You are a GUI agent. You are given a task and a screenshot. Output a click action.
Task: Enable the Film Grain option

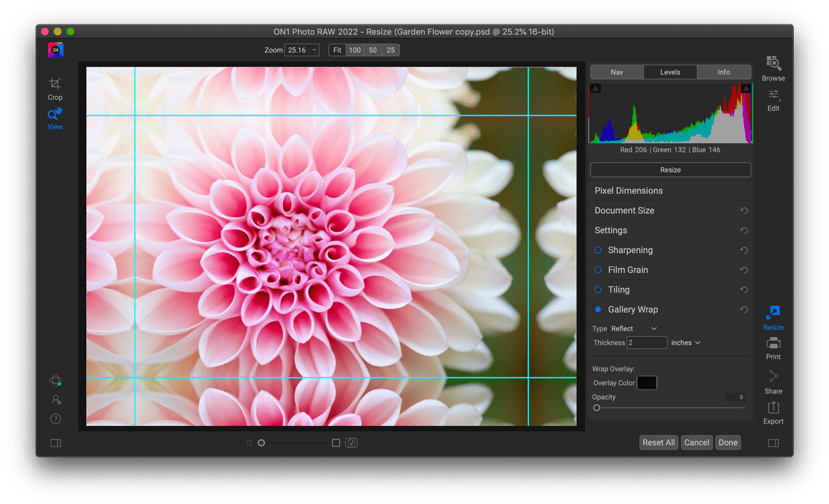(598, 270)
